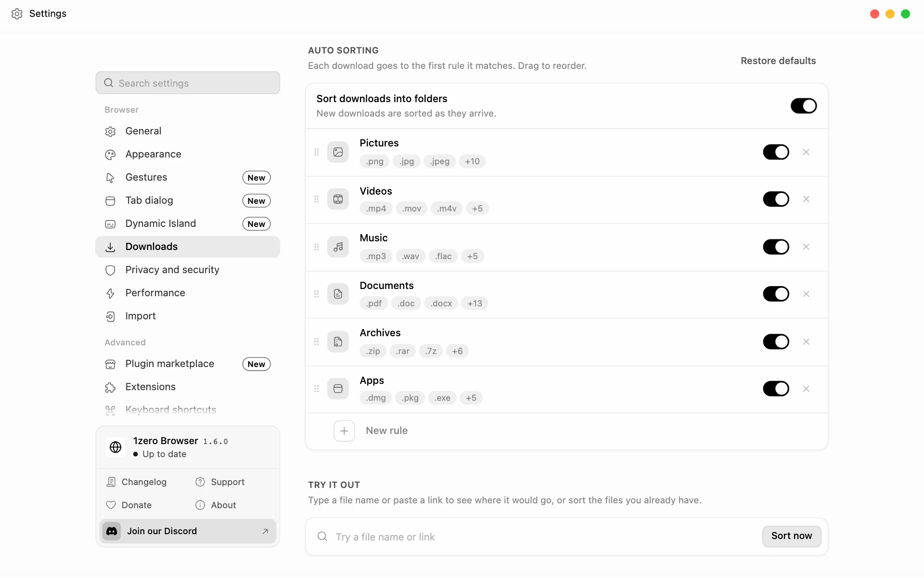
Task: Click the Pictures rule image icon
Action: (338, 152)
